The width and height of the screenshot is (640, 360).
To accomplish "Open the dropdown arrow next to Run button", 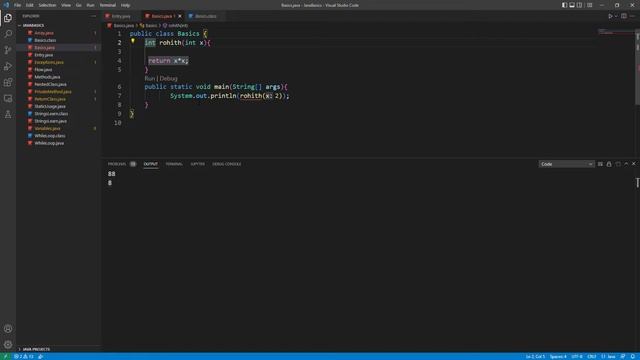I will point(616,16).
